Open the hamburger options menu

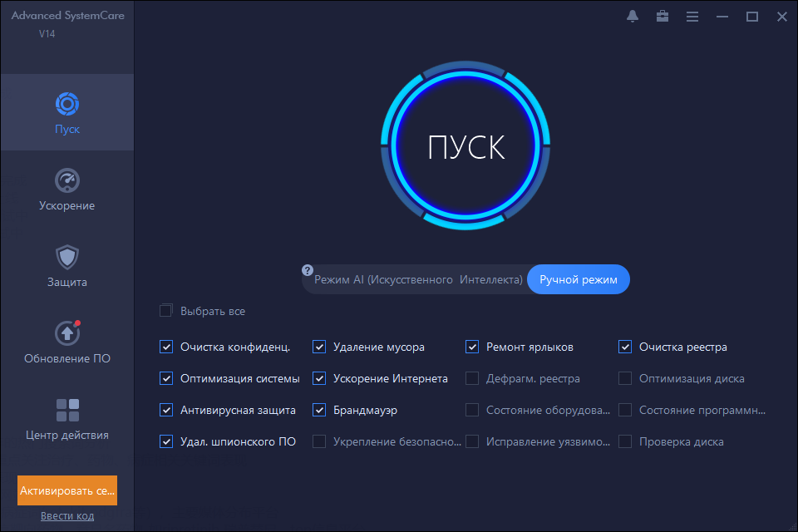point(692,17)
